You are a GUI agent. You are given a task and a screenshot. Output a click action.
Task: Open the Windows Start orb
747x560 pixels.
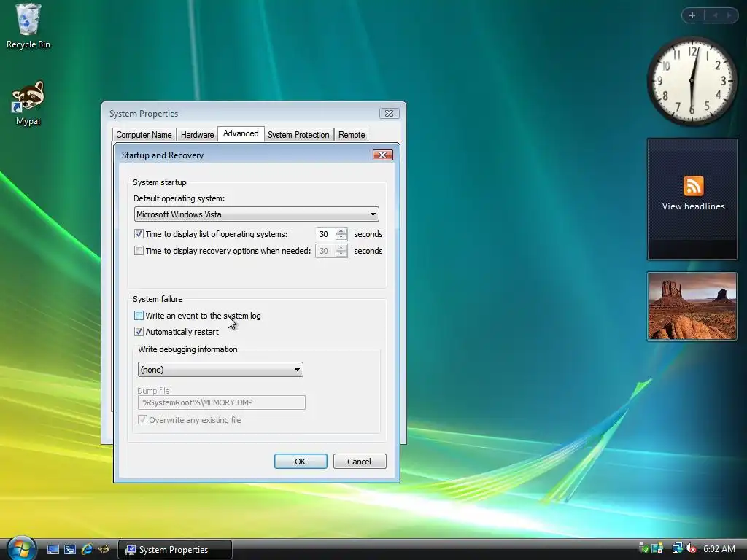21,548
